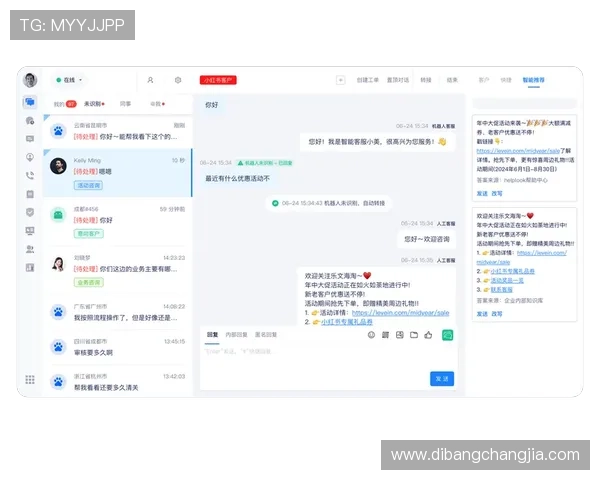Screen dimensions: 600x480
Task: Click the quick-reply list icon in reply toolbar
Action: (x=385, y=335)
